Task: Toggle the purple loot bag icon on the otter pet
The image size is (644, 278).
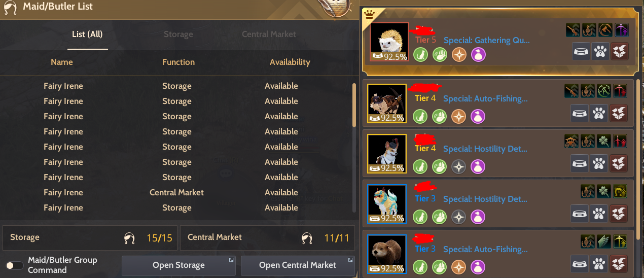Action: (478, 267)
